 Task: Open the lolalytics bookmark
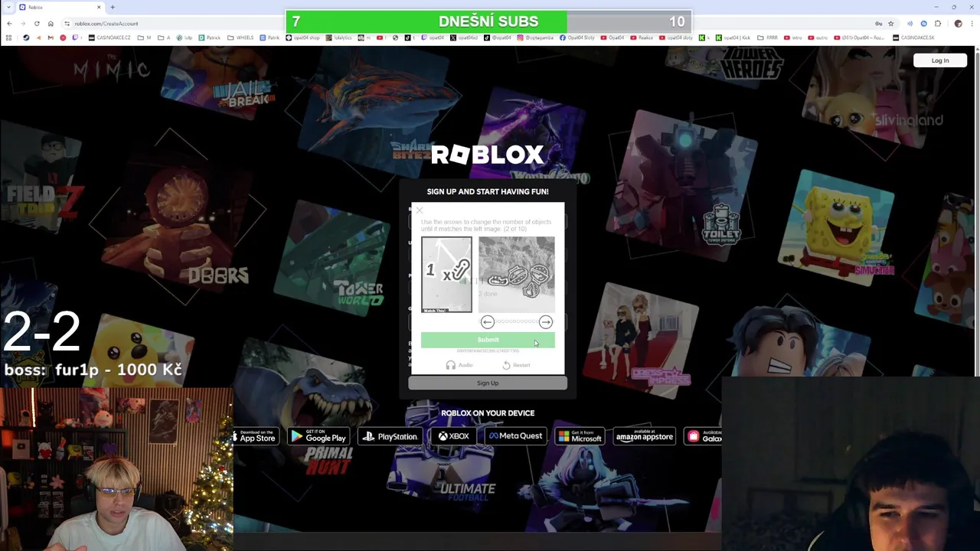[x=340, y=37]
